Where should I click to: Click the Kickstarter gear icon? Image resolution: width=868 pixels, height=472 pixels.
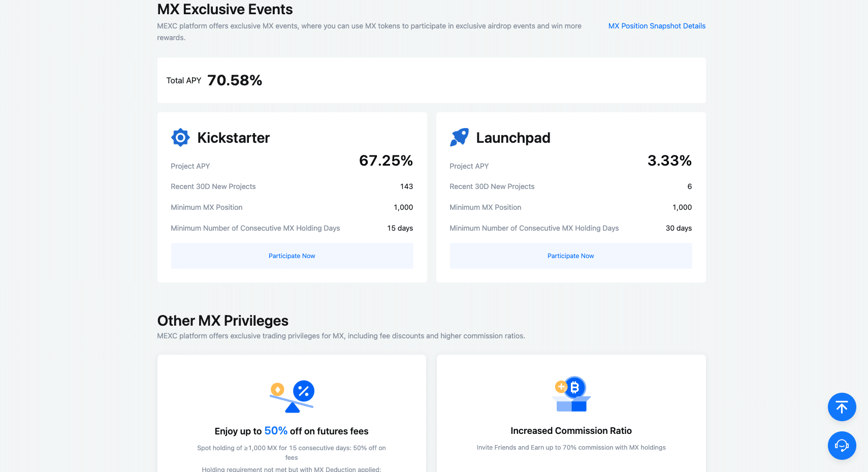(x=180, y=137)
